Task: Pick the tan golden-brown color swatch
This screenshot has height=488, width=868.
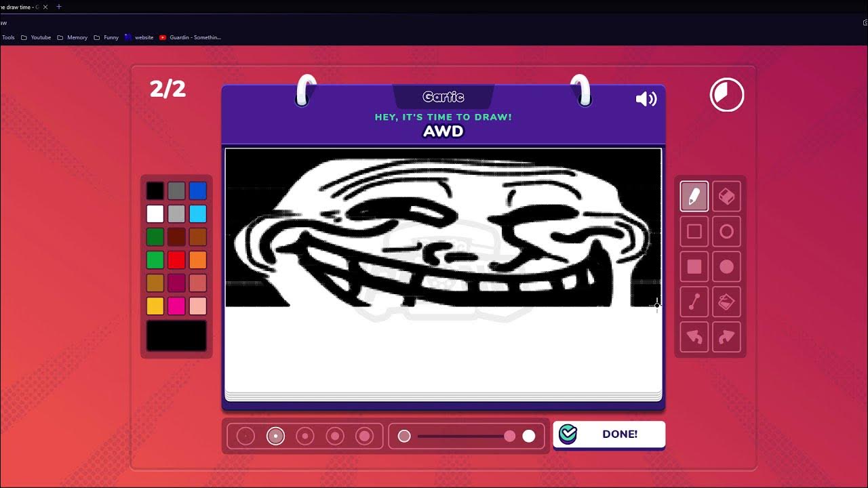Action: 155,283
